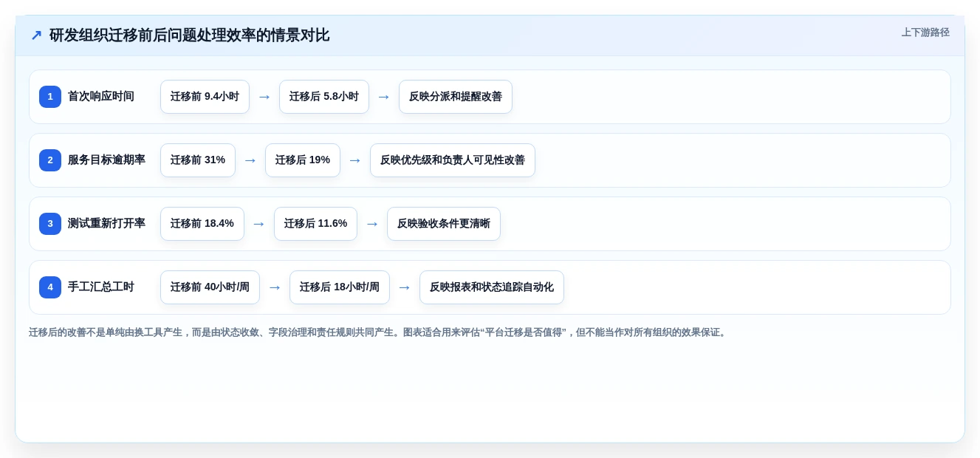The height and width of the screenshot is (458, 980).
Task: Click the number 4 badge
Action: (x=50, y=287)
